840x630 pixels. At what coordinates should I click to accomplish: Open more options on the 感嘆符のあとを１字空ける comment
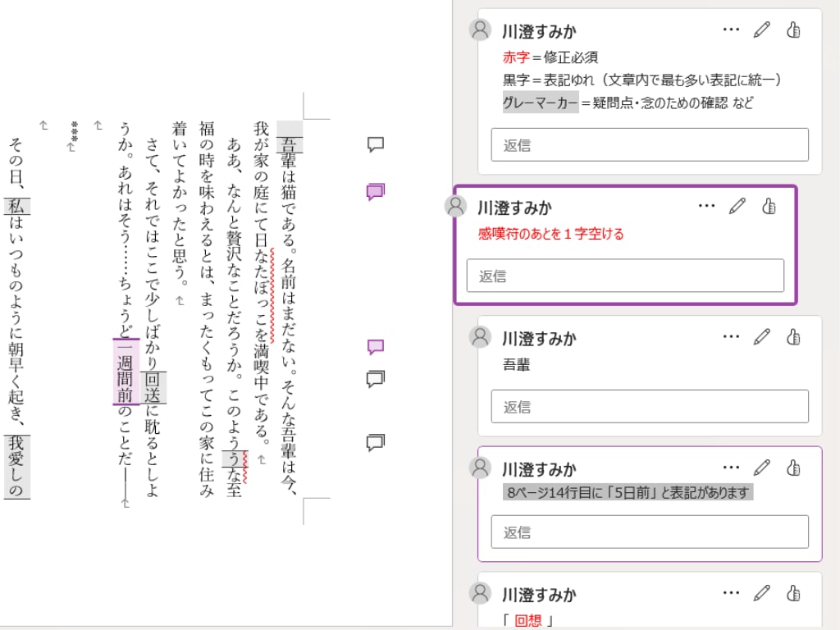(x=706, y=206)
